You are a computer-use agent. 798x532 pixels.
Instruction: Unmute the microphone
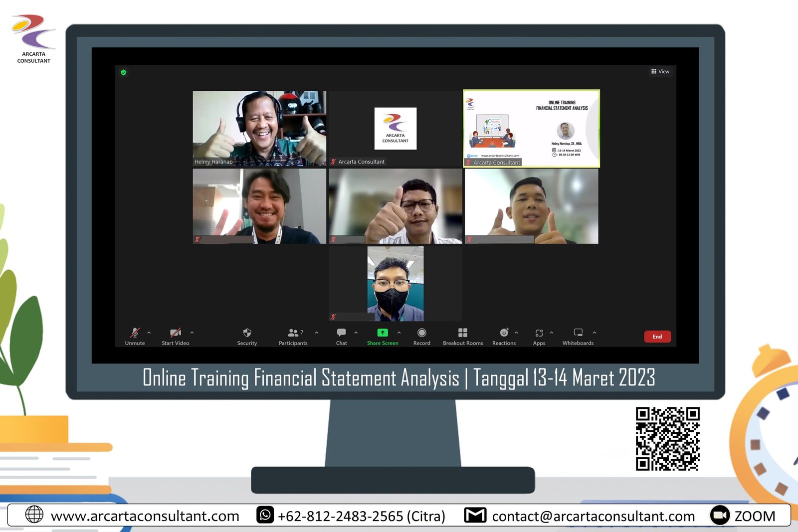tap(135, 333)
